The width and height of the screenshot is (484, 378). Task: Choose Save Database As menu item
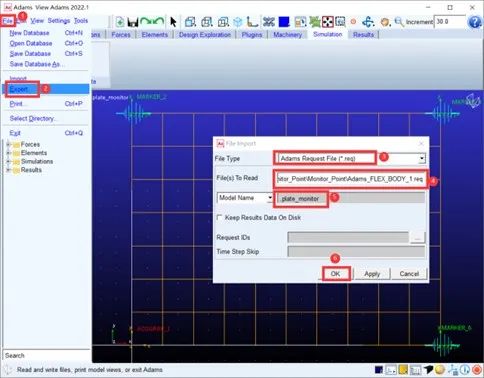click(x=46, y=64)
